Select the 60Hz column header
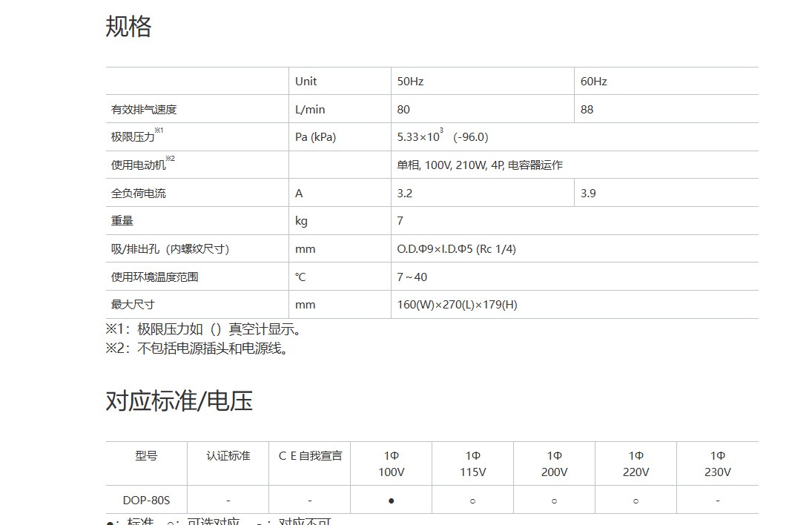This screenshot has width=812, height=525. (x=593, y=82)
